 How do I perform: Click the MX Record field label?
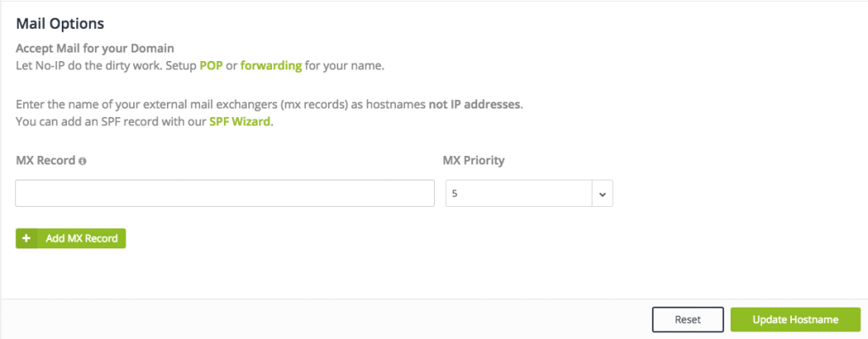pyautogui.click(x=46, y=161)
